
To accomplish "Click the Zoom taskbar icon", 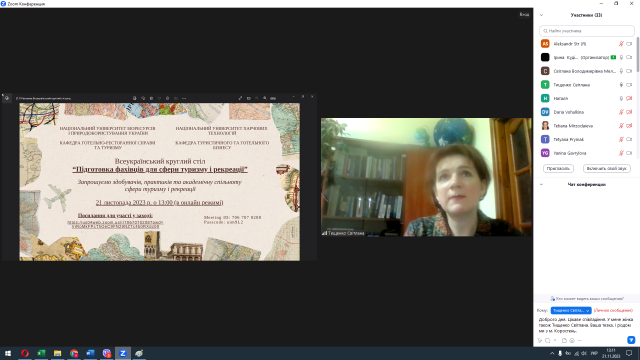I will pos(123,353).
